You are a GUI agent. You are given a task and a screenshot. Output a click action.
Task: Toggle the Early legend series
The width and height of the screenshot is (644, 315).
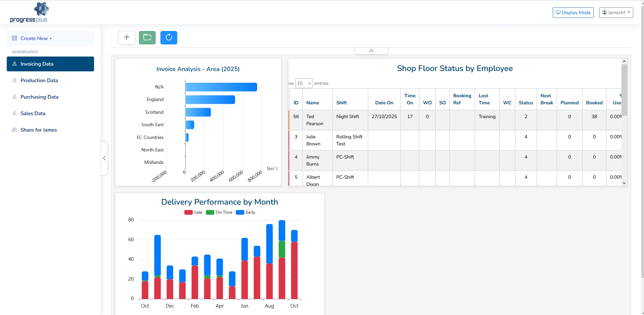pyautogui.click(x=246, y=212)
